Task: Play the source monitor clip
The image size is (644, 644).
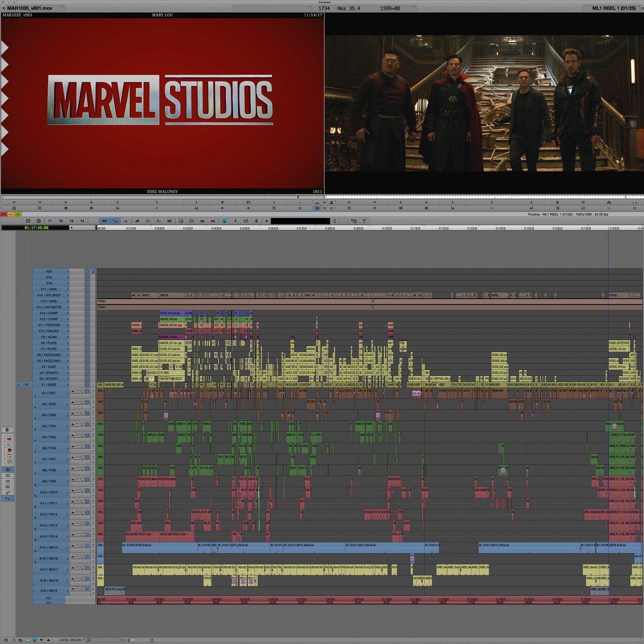Action: tap(157, 202)
